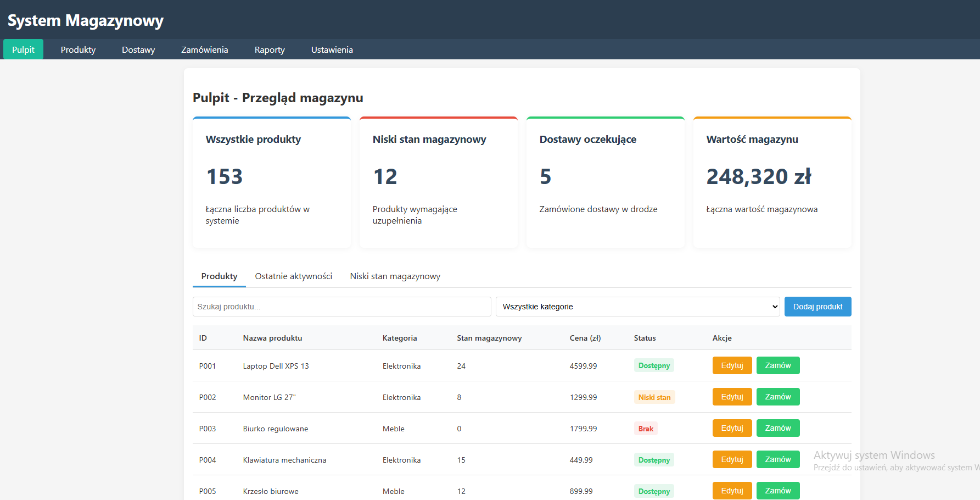Click Zamów for Krzesło biurowe
Viewport: 980px width, 500px height.
pos(777,491)
